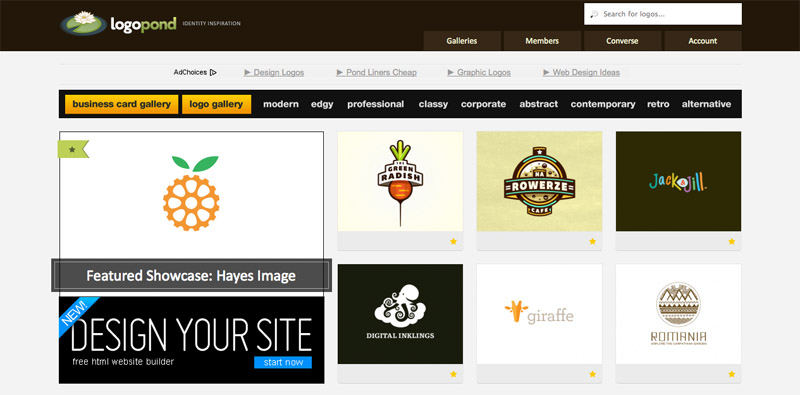Favorite the Digital Inklings logo star
Viewport: 800px width, 395px height.
point(453,374)
